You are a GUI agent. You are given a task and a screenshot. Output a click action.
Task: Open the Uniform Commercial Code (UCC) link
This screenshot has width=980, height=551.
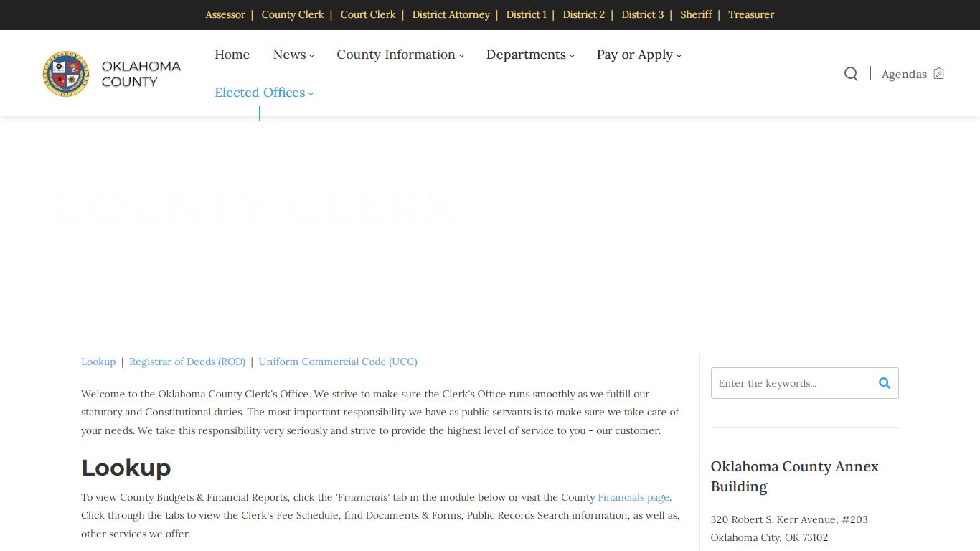338,362
